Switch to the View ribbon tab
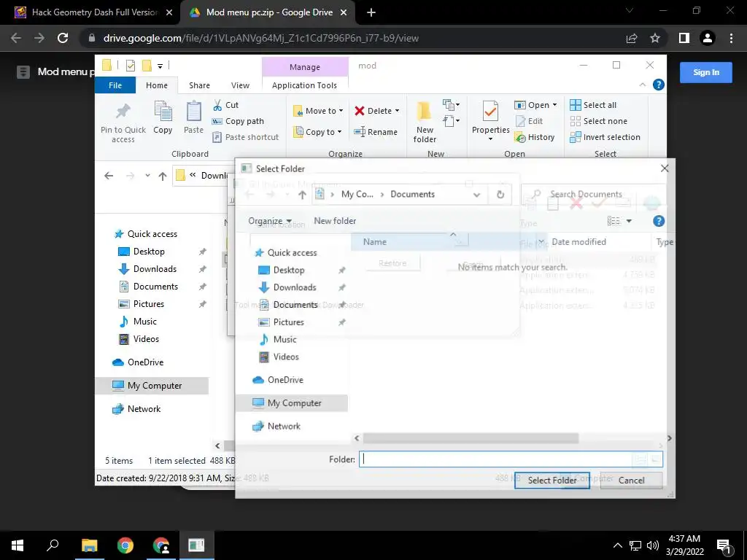Screen dimensions: 747x560 tap(240, 85)
